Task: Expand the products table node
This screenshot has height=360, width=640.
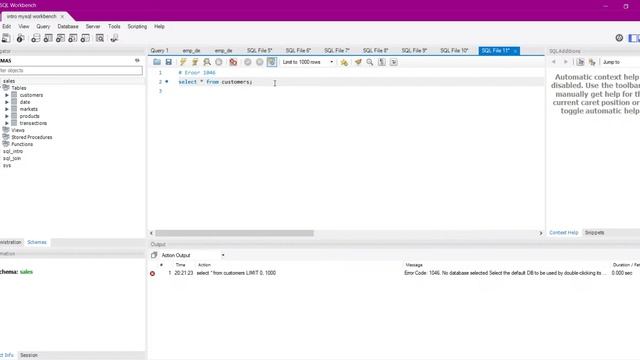Action: pos(7,116)
